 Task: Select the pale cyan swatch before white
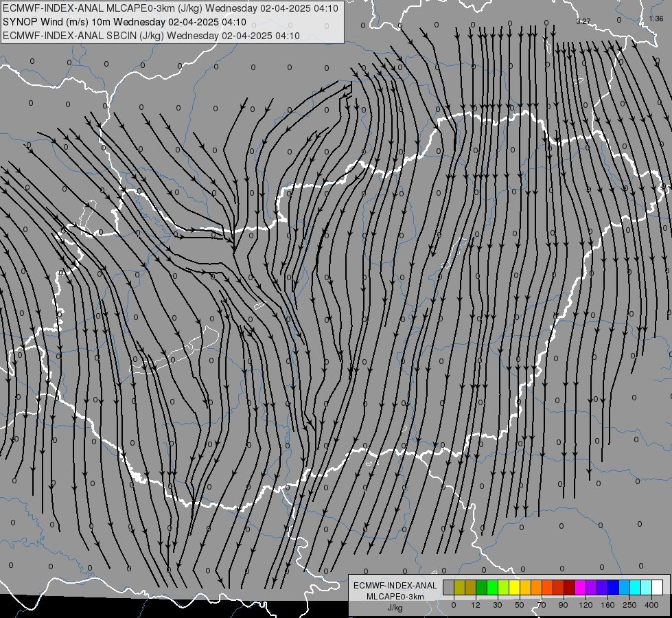[647, 588]
